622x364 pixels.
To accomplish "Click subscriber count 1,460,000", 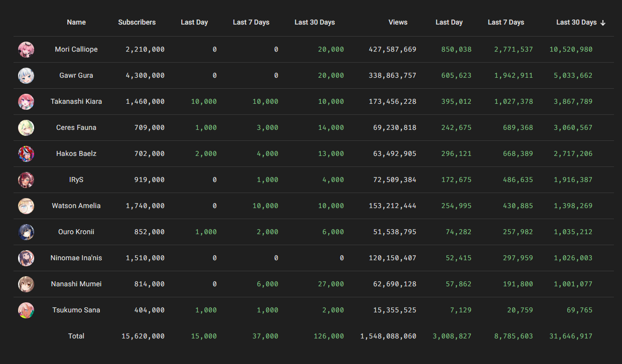I will coord(145,101).
